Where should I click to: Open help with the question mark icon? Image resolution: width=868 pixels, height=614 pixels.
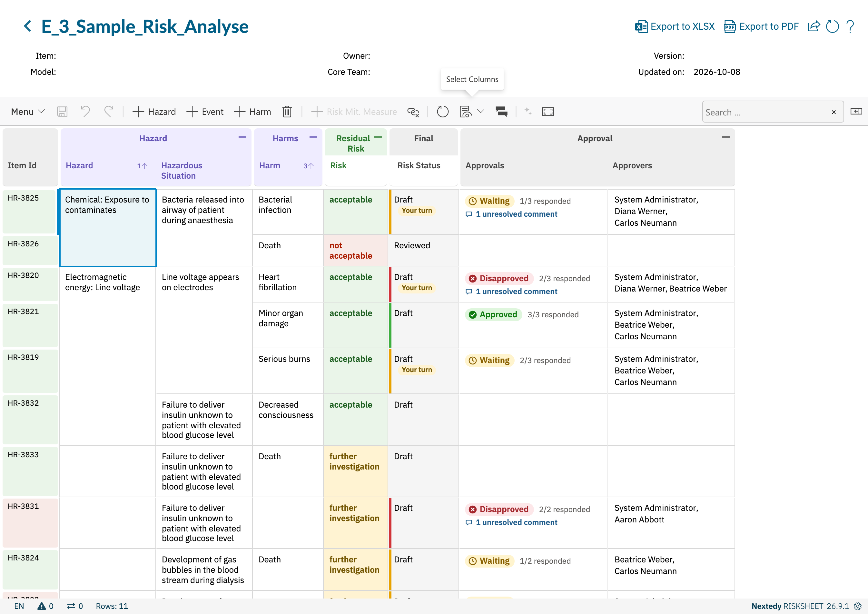click(x=850, y=26)
